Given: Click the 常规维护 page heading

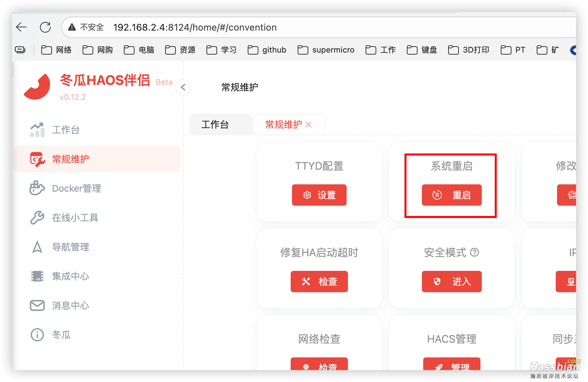Looking at the screenshot, I should pos(240,87).
